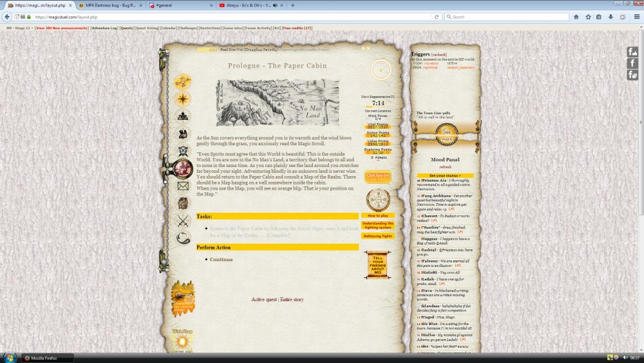
Task: Expand the Town Crier See more medallion
Action: point(446,134)
